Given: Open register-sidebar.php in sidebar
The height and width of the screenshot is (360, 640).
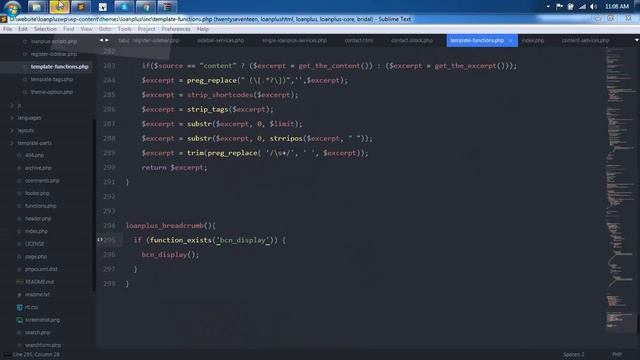Looking at the screenshot, I should [x=53, y=54].
